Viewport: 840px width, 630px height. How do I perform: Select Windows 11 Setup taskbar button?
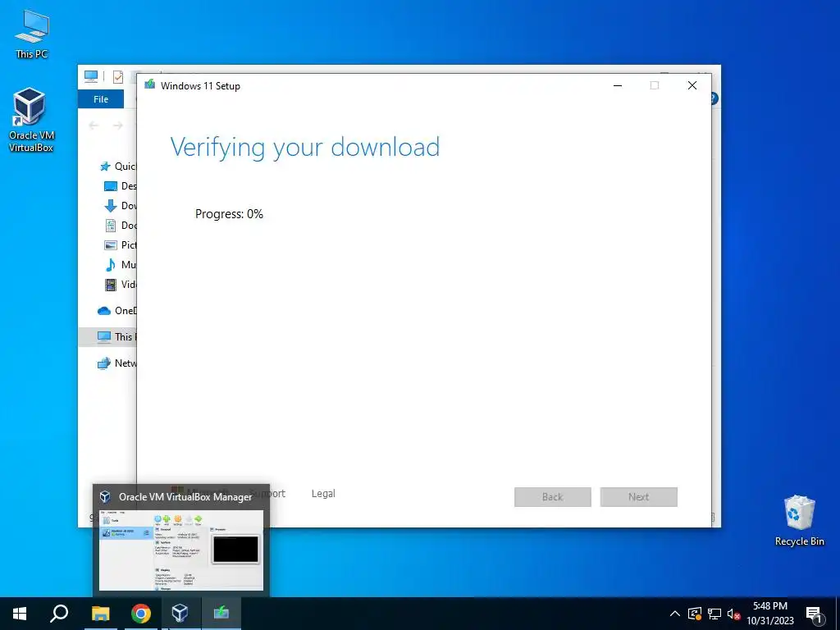[221, 614]
